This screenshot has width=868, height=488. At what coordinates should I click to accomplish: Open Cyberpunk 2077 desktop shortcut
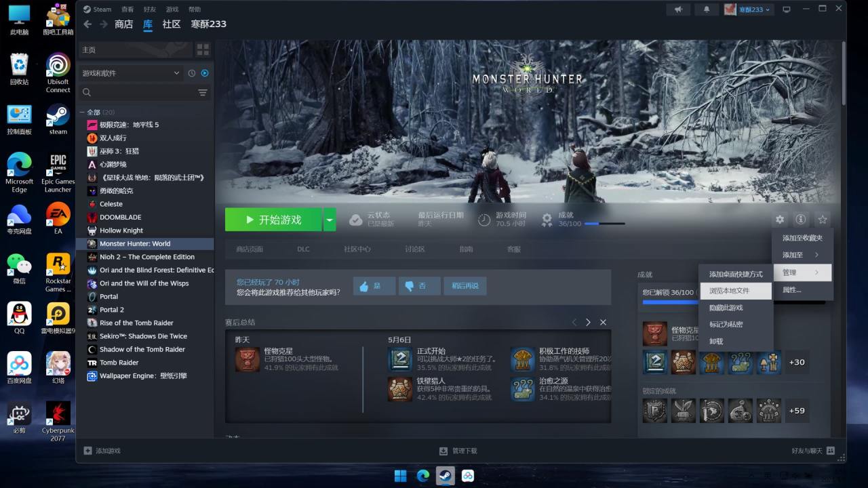[58, 421]
